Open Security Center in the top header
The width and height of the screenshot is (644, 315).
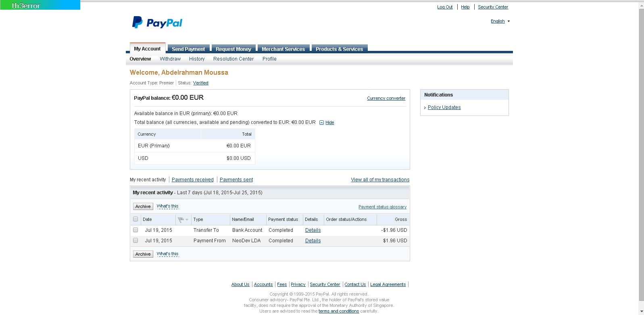[493, 7]
